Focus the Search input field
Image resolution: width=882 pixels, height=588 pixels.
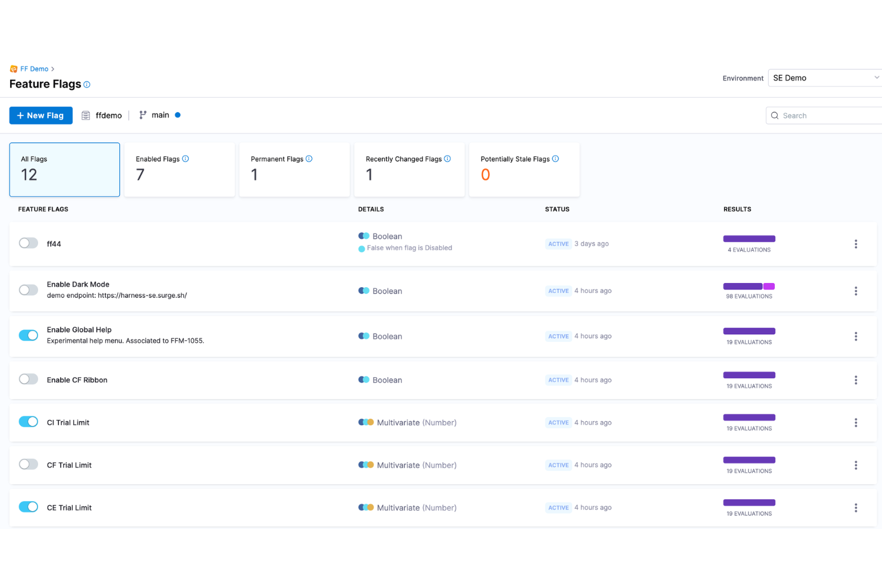(x=824, y=116)
